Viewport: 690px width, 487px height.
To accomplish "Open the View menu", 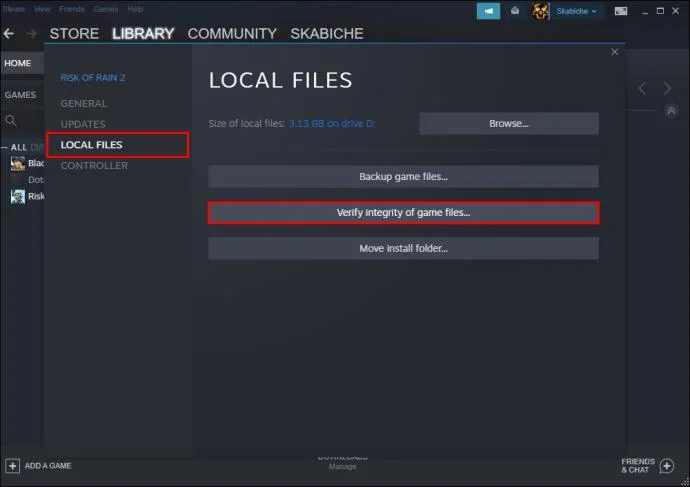I will click(x=42, y=9).
